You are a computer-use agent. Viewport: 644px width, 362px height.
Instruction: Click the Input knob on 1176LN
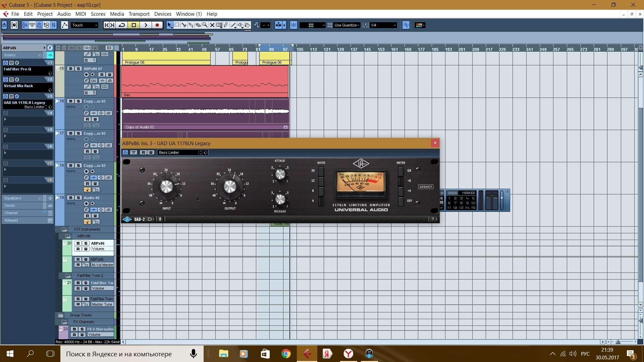coord(166,187)
